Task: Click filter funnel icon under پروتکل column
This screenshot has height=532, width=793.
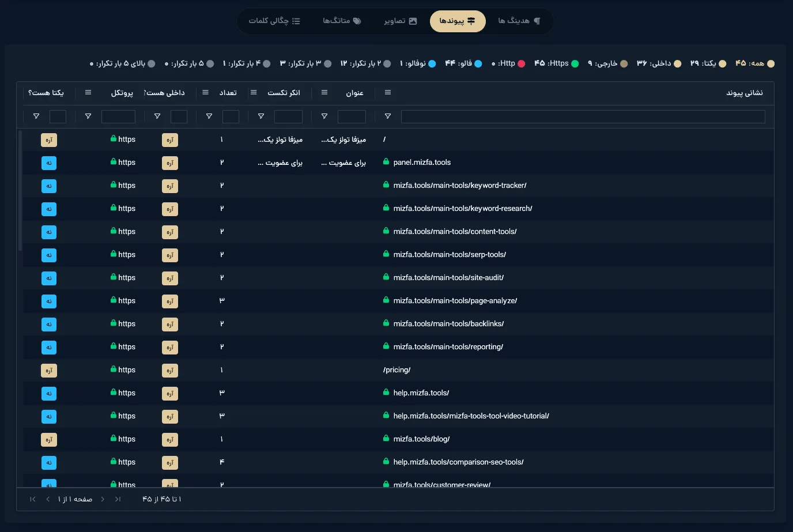Action: click(88, 116)
